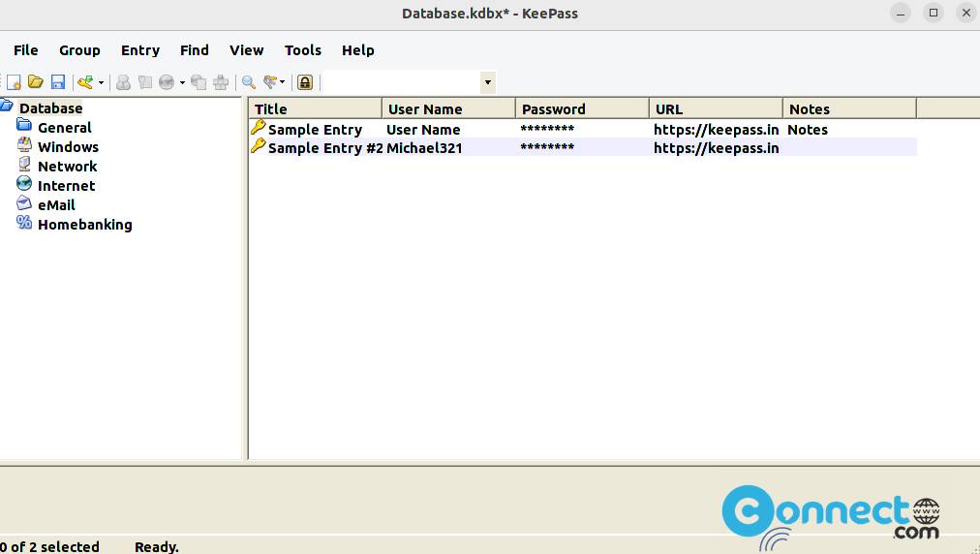Click the 'Notes' cell of Sample Entry
980x554 pixels.
[808, 130]
